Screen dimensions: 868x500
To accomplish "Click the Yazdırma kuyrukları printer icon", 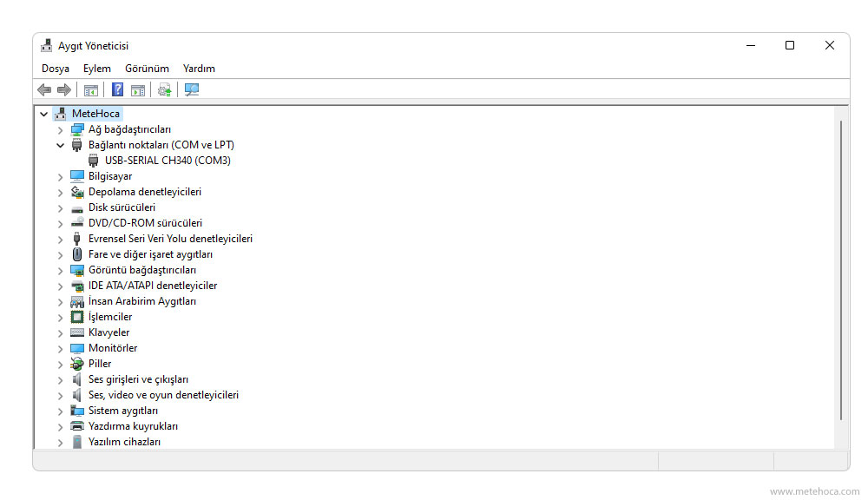I will (77, 426).
